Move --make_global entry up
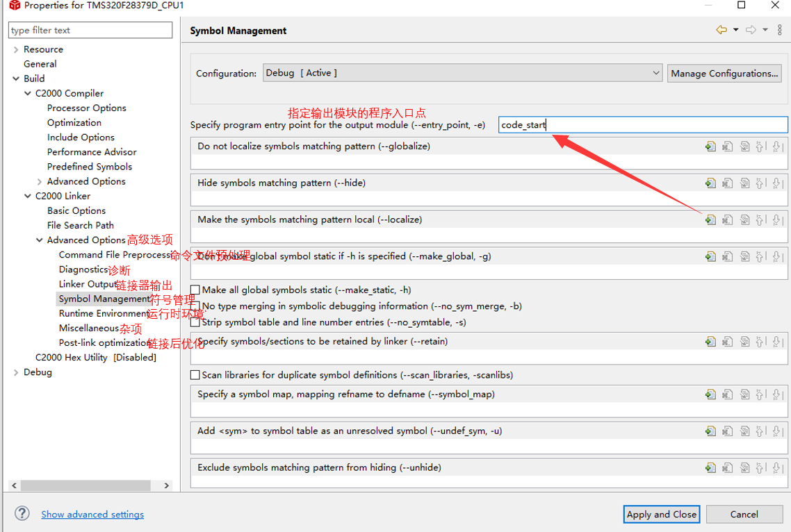Screen dimensions: 791x532 pyautogui.click(x=760, y=257)
